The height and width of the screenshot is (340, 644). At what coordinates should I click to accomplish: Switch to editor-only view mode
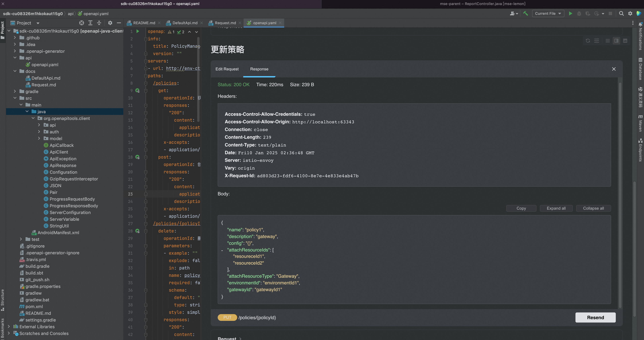[608, 41]
